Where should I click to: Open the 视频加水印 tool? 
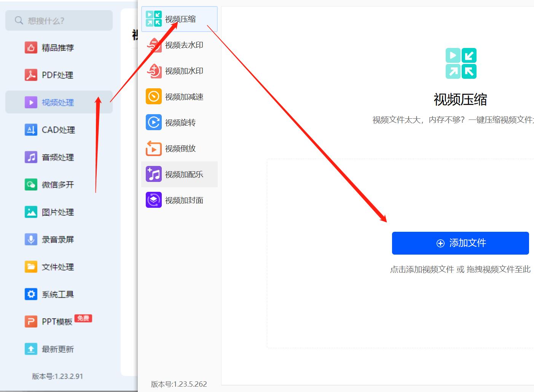coord(179,71)
